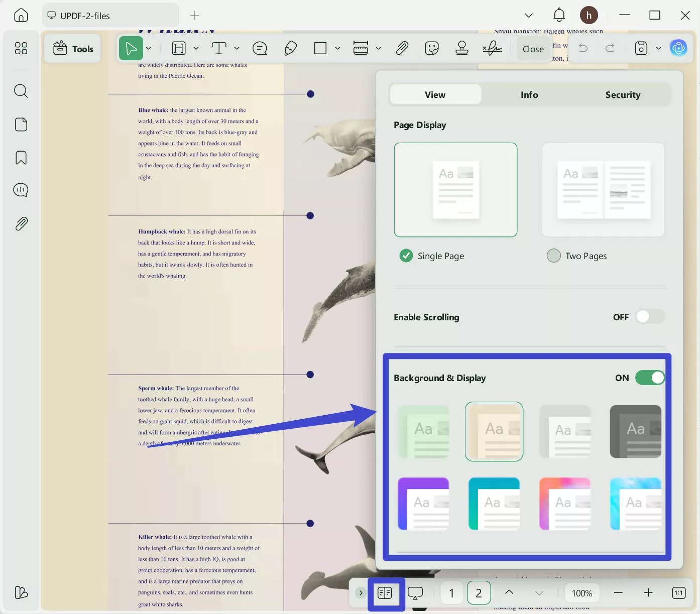Open the save options dropdown arrow
The image size is (700, 614).
click(658, 48)
